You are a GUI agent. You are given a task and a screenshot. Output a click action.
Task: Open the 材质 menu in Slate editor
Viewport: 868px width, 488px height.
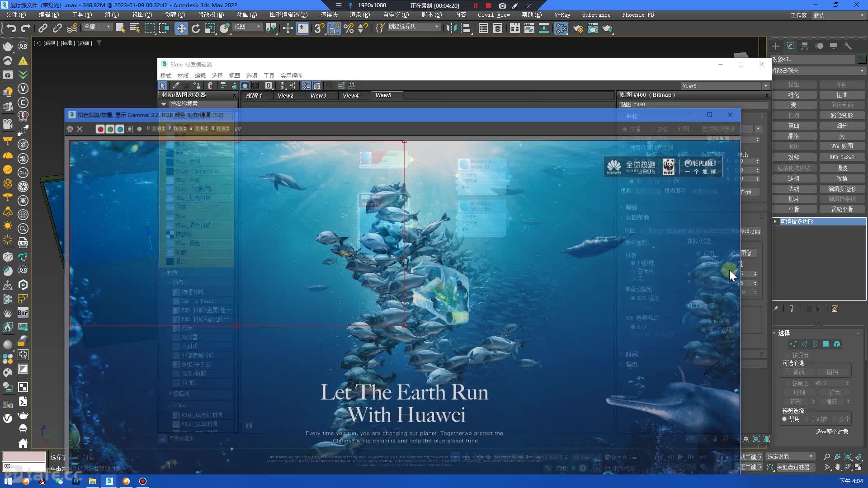183,75
